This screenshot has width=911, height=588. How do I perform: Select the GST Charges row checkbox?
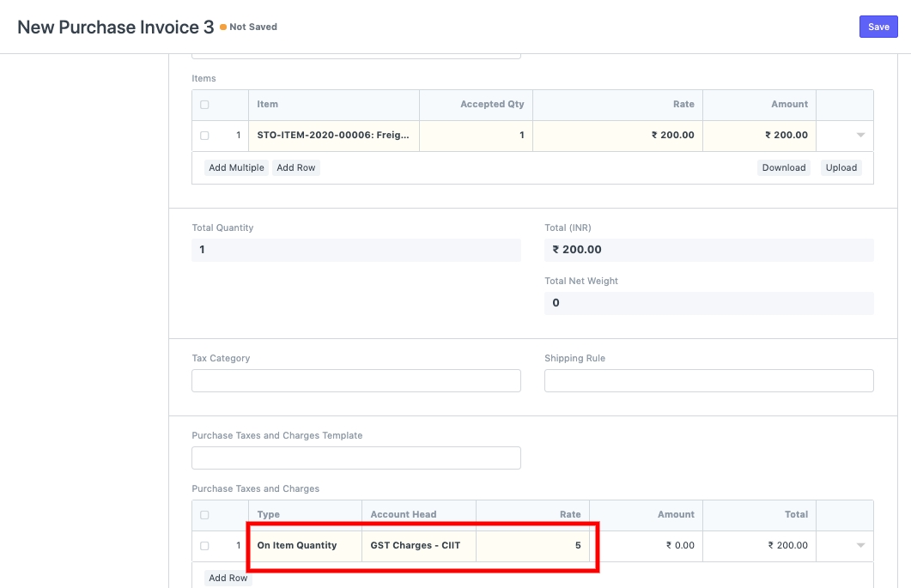204,546
